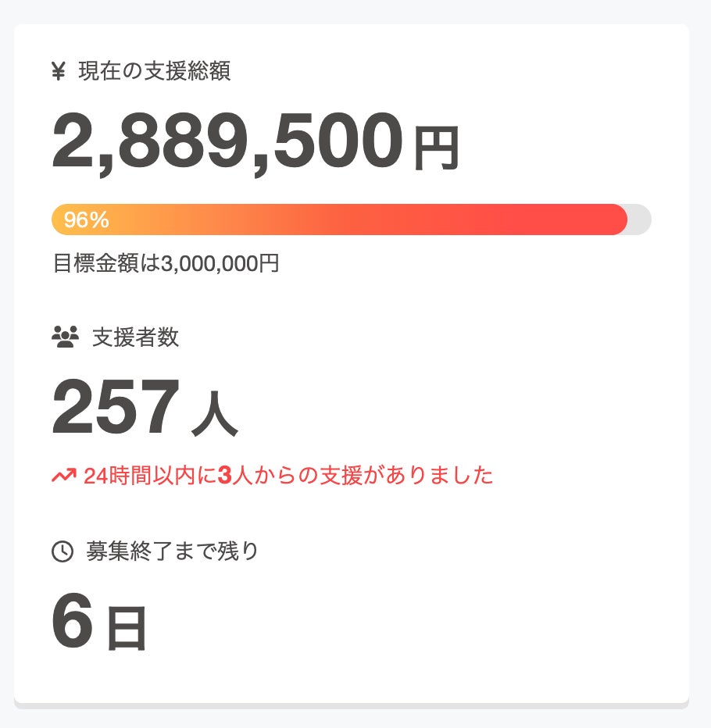Screen dimensions: 711x728
Task: Click the 円 unit after the amount
Action: [x=436, y=148]
